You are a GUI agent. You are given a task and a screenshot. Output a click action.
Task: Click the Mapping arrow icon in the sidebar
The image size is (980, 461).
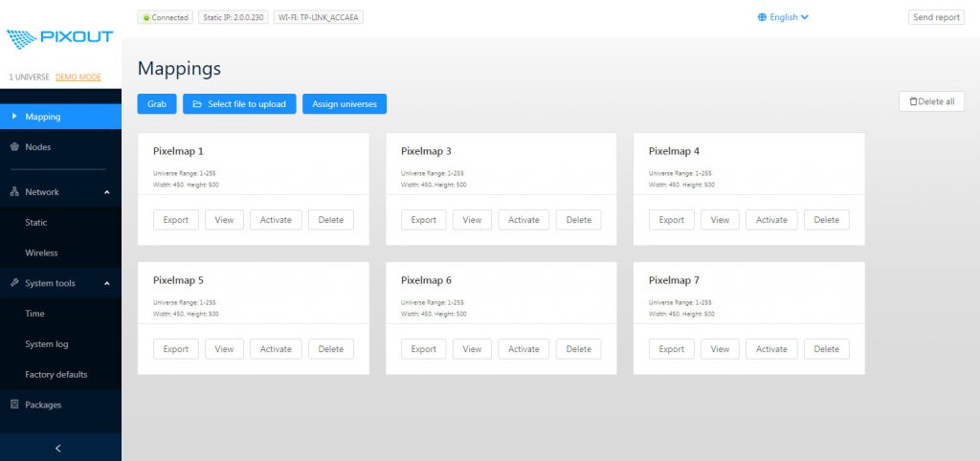click(x=14, y=116)
